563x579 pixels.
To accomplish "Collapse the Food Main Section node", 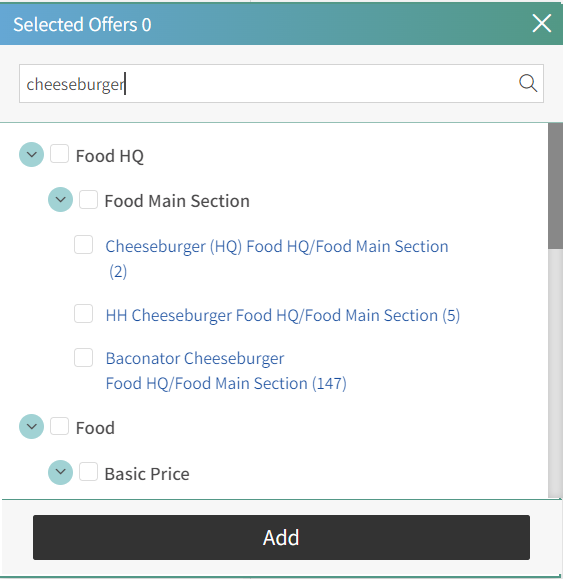I will coord(61,199).
